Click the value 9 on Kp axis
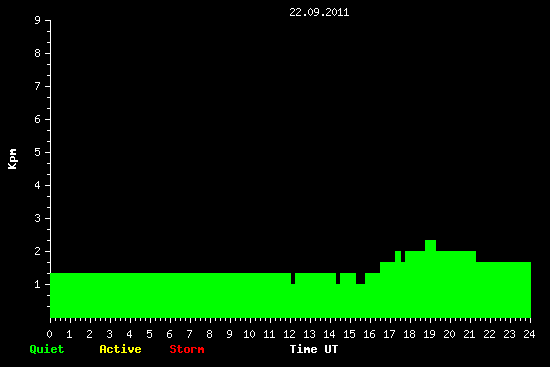This screenshot has height=367, width=550. [x=38, y=20]
